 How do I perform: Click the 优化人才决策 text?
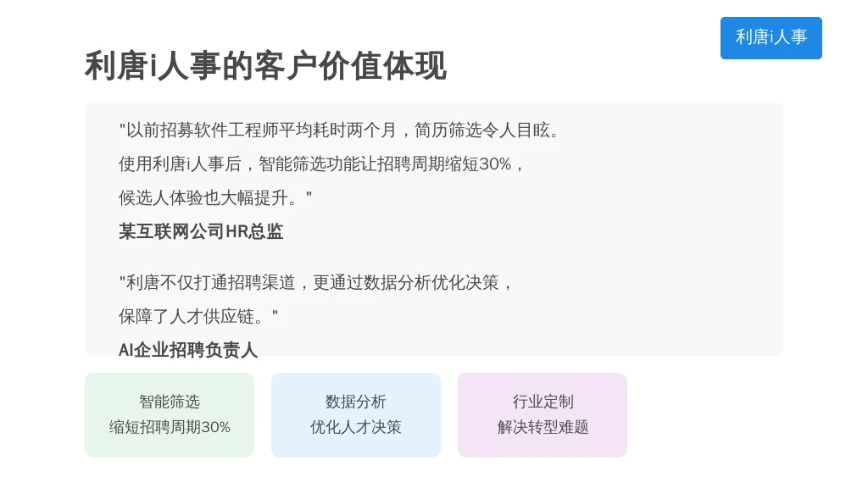(356, 427)
